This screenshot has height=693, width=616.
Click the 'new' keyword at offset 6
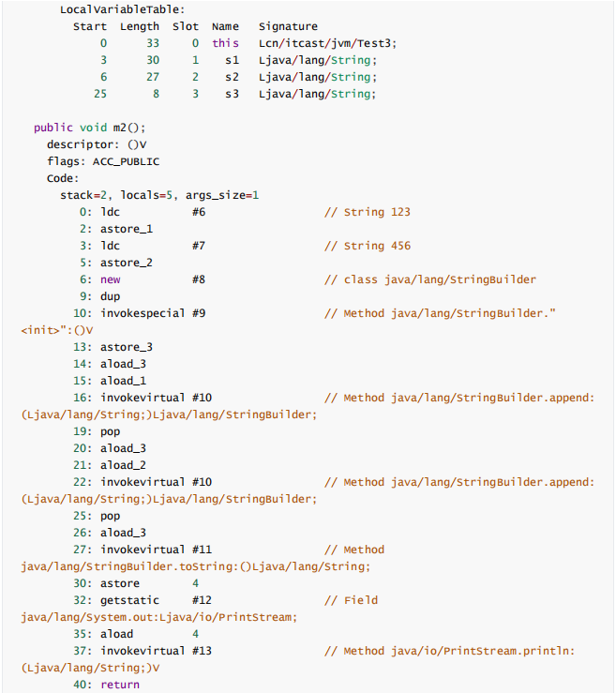[x=111, y=279]
